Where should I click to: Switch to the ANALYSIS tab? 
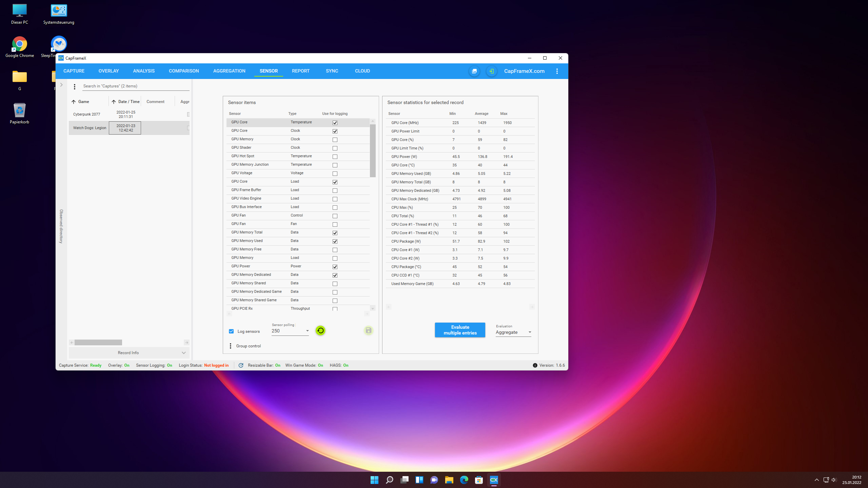144,71
